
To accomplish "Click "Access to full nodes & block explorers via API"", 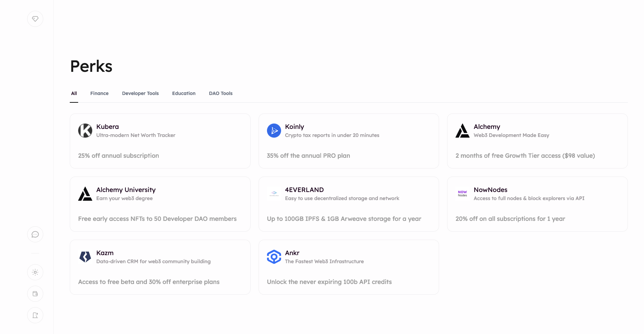I will pos(529,198).
